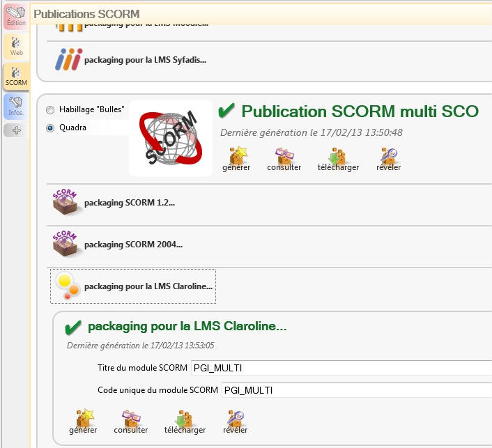Click the Publication SCORM multi SCO heading
Screen dimensions: 492x448
(360, 111)
